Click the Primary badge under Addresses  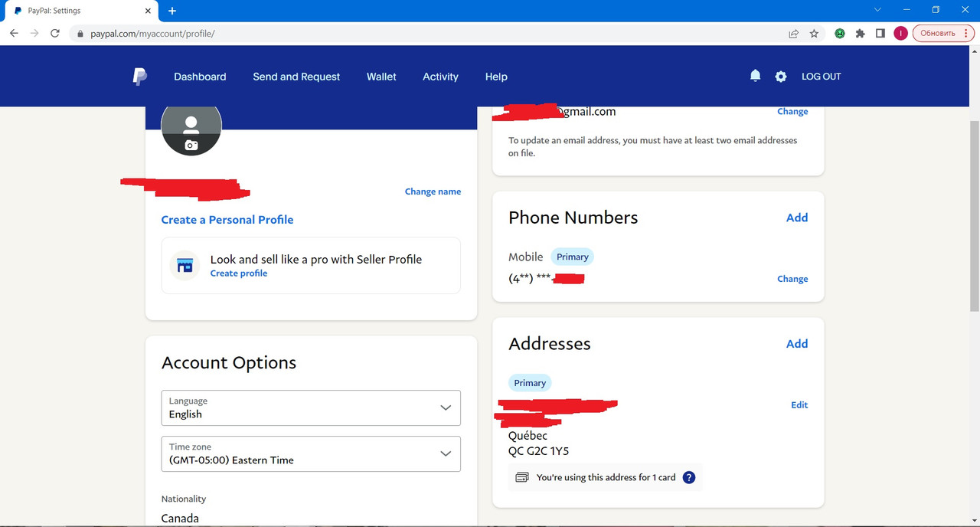pos(530,383)
